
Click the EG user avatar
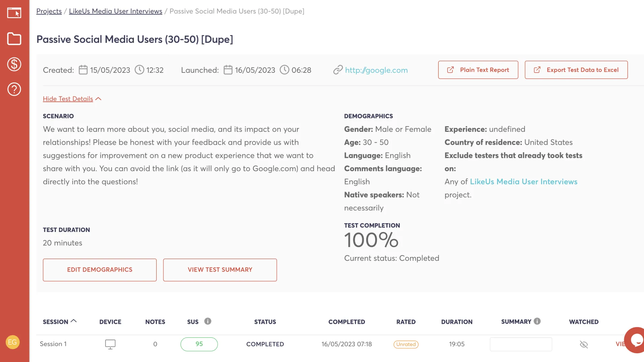(x=12, y=342)
